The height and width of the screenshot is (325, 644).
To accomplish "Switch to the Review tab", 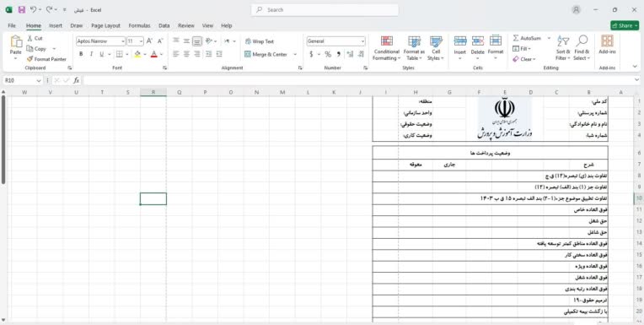I will click(186, 25).
